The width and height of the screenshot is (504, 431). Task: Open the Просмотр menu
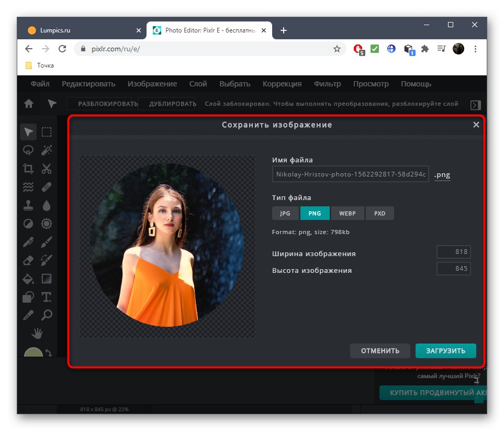[x=371, y=84]
